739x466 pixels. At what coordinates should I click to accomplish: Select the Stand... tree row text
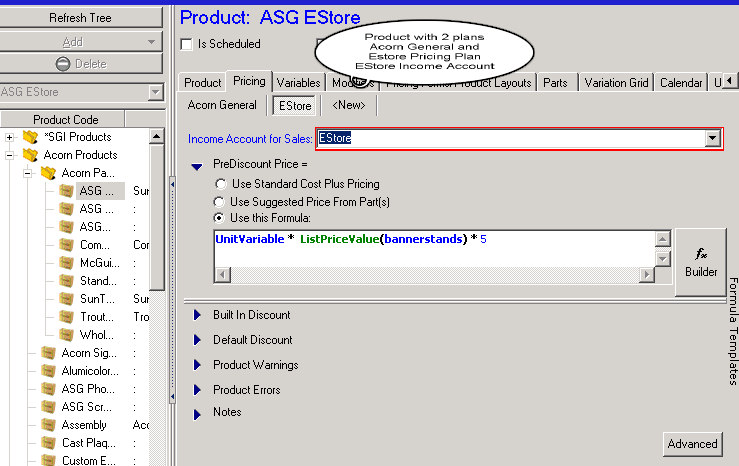(98, 281)
